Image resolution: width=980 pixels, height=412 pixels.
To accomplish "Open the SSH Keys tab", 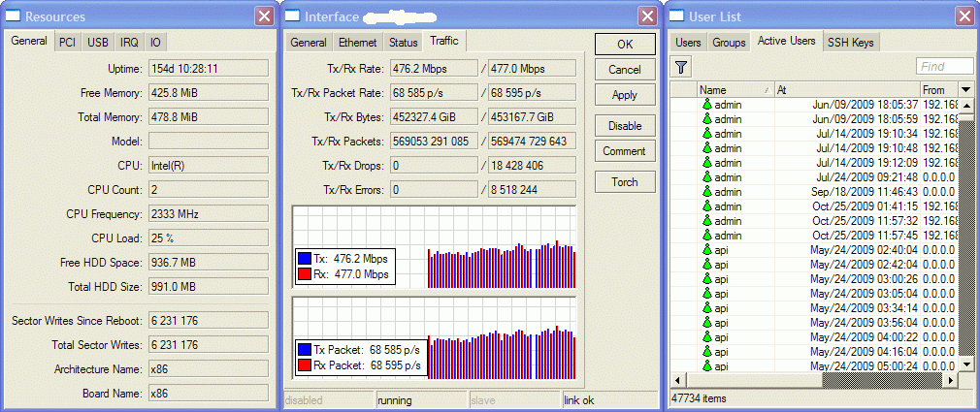I will [851, 43].
